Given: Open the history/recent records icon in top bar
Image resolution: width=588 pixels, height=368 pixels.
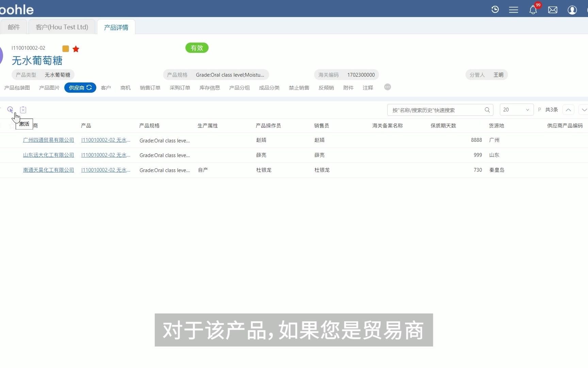Looking at the screenshot, I should click(495, 9).
